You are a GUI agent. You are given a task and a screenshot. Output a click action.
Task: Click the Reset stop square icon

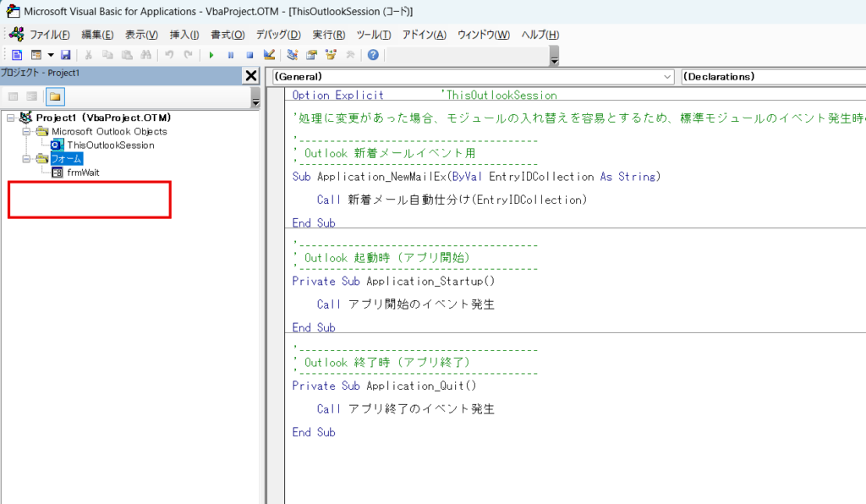249,55
